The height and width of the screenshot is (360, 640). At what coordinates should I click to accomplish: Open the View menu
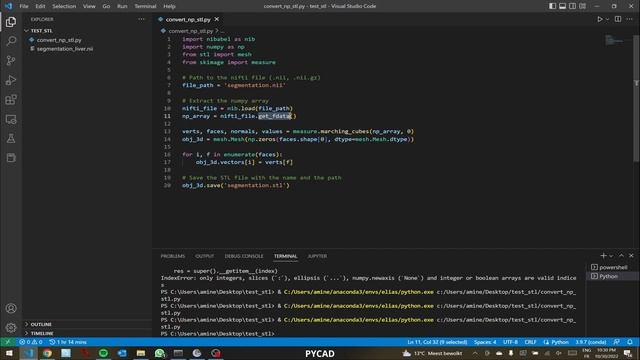[89, 6]
